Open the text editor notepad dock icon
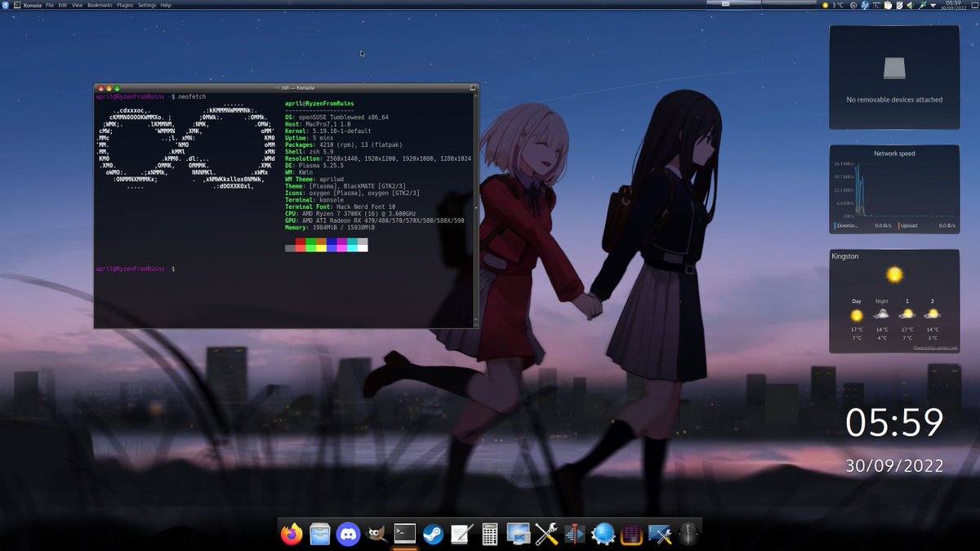Screen dimensions: 980x551 pyautogui.click(x=461, y=535)
